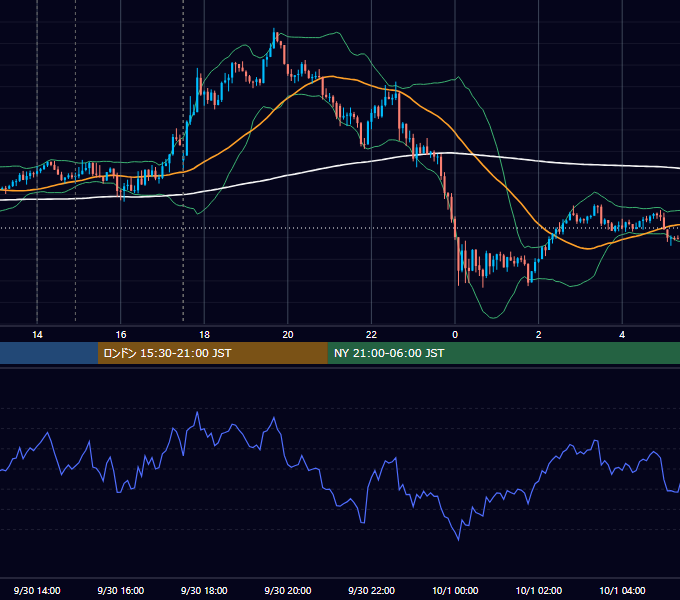Click the 9/30 22:00 time label
This screenshot has height=600, width=680.
click(x=371, y=590)
